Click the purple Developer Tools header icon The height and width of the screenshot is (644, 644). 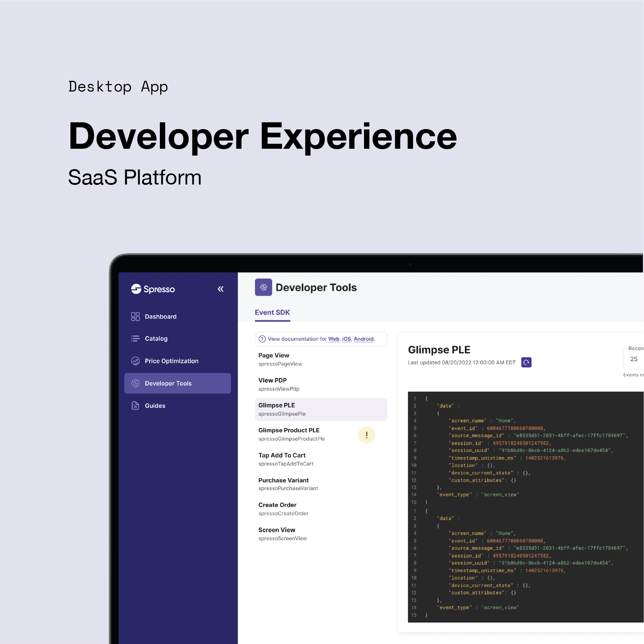(264, 287)
